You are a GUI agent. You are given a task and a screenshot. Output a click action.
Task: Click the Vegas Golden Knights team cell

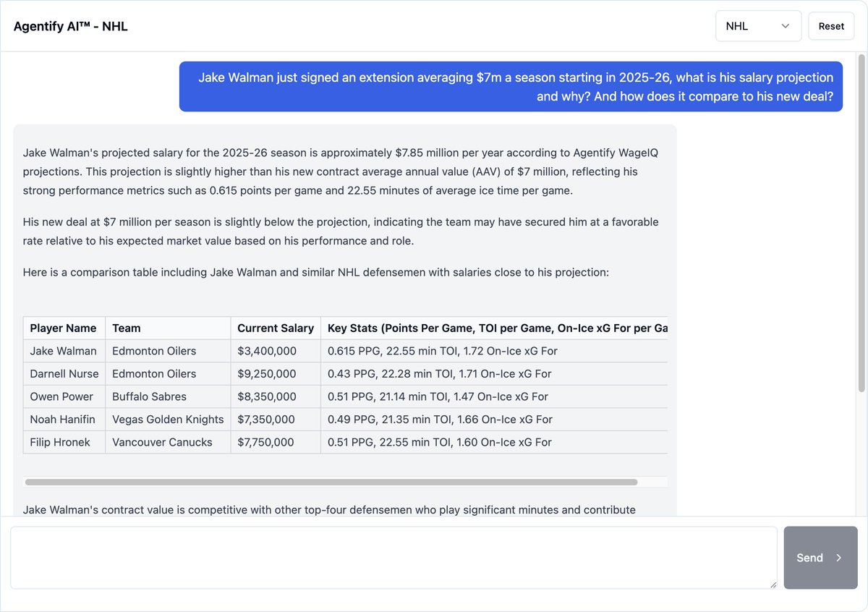coord(168,420)
